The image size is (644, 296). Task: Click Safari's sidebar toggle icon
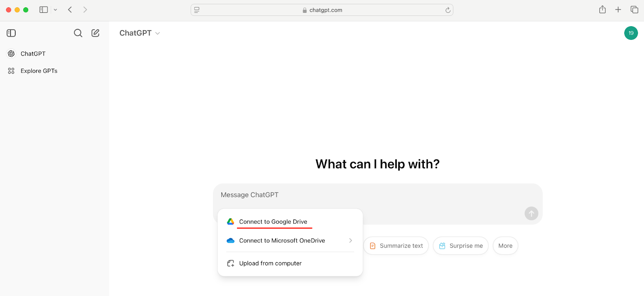click(x=43, y=10)
